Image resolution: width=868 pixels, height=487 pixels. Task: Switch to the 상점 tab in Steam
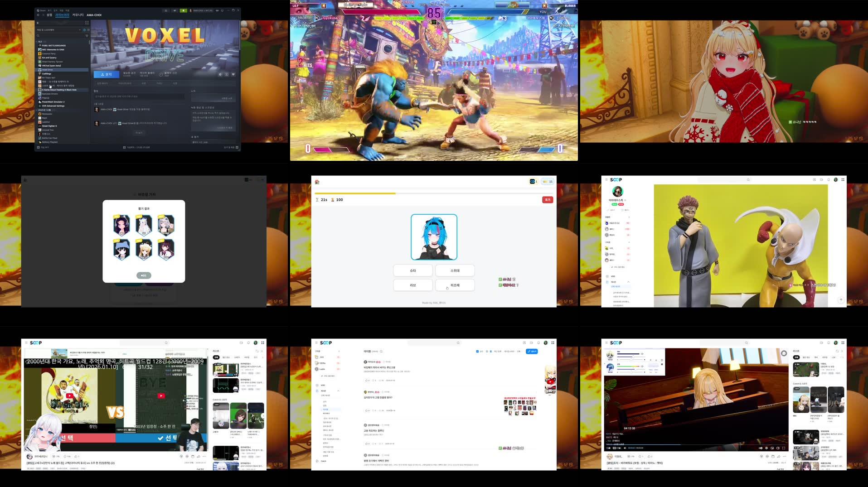[49, 15]
